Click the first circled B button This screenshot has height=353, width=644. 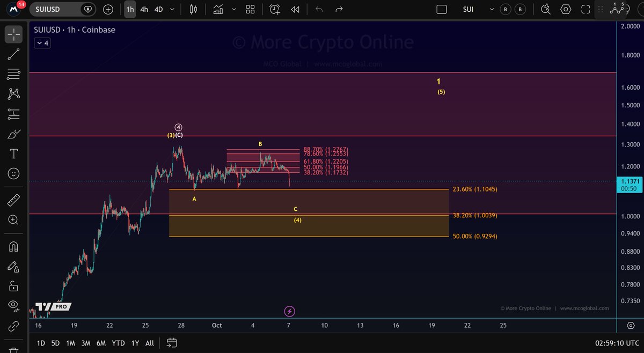[x=505, y=9]
